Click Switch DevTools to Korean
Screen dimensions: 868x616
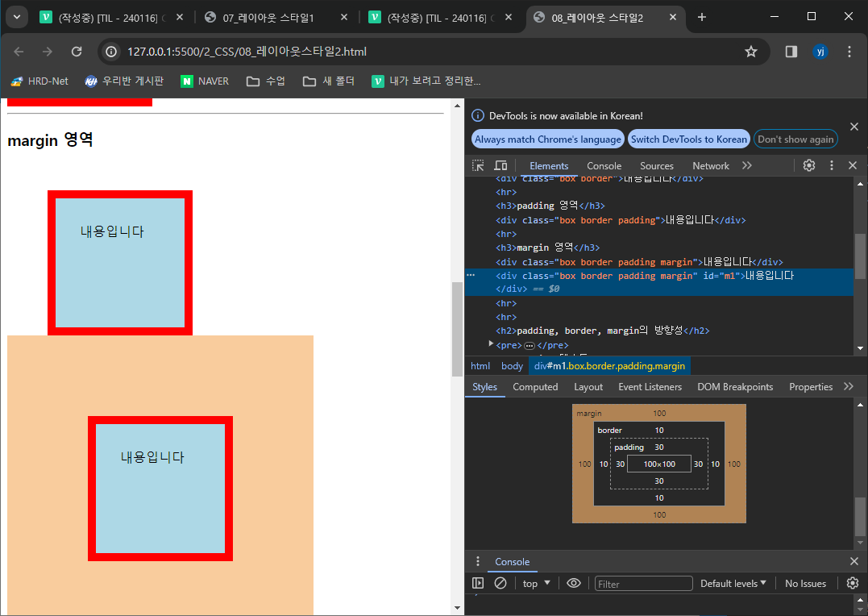tap(688, 139)
